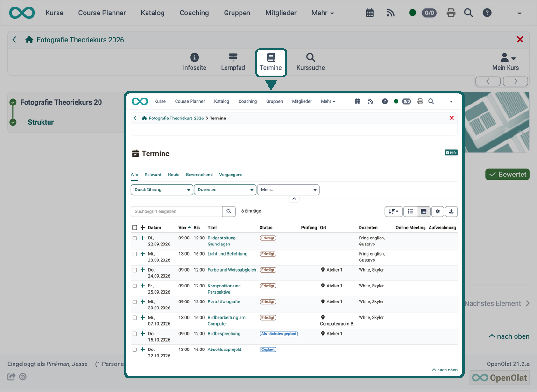Viewport: 537px width, 392px height.
Task: Collapse the filter bar with the chevron-up button
Action: click(294, 199)
